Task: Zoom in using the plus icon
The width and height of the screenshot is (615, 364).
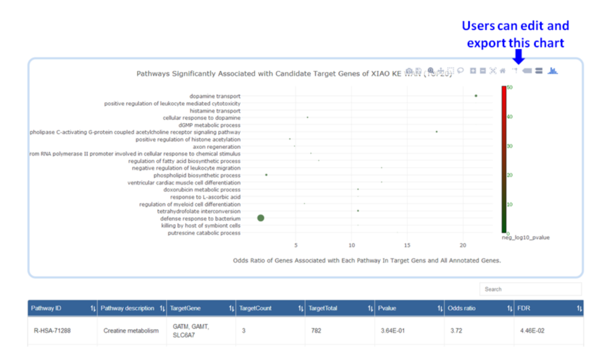Action: pyautogui.click(x=473, y=71)
